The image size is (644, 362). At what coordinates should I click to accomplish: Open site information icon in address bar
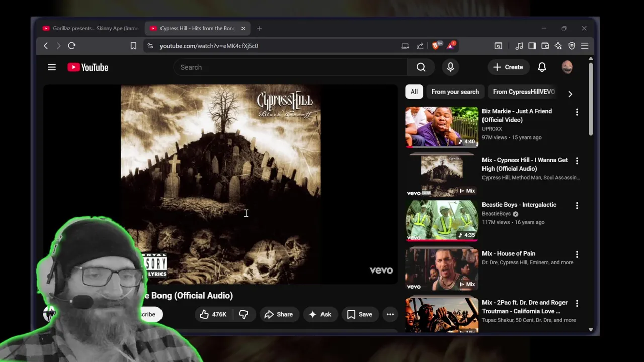click(x=150, y=46)
